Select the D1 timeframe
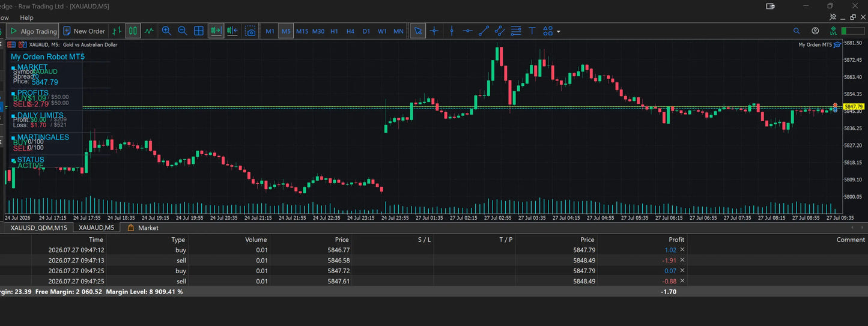Image resolution: width=868 pixels, height=326 pixels. pos(366,31)
